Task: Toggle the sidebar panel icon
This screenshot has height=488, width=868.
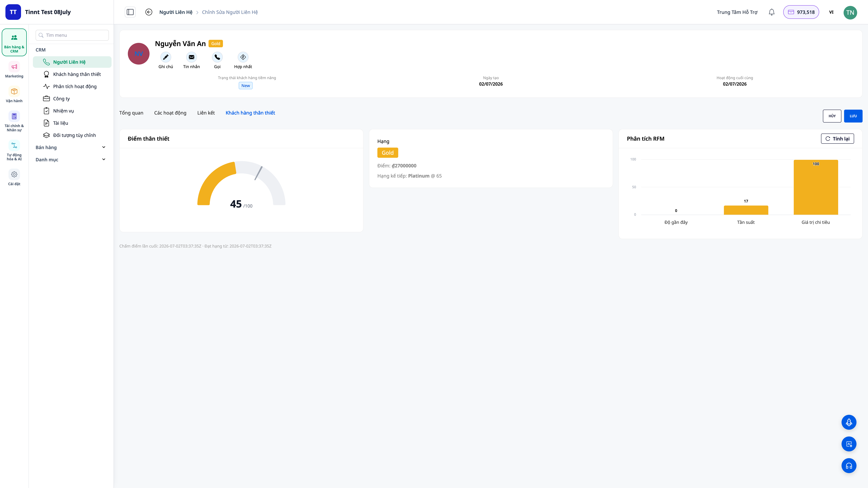Action: tap(130, 12)
